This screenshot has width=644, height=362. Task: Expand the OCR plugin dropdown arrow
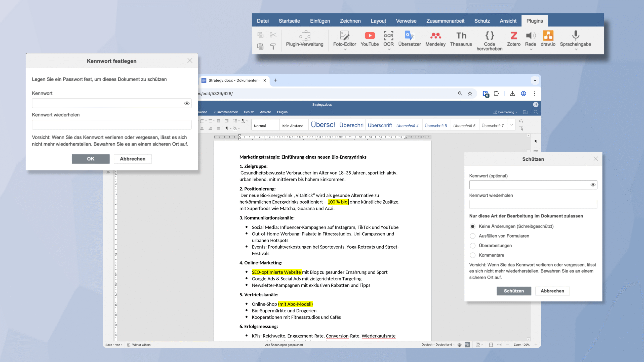click(x=389, y=50)
